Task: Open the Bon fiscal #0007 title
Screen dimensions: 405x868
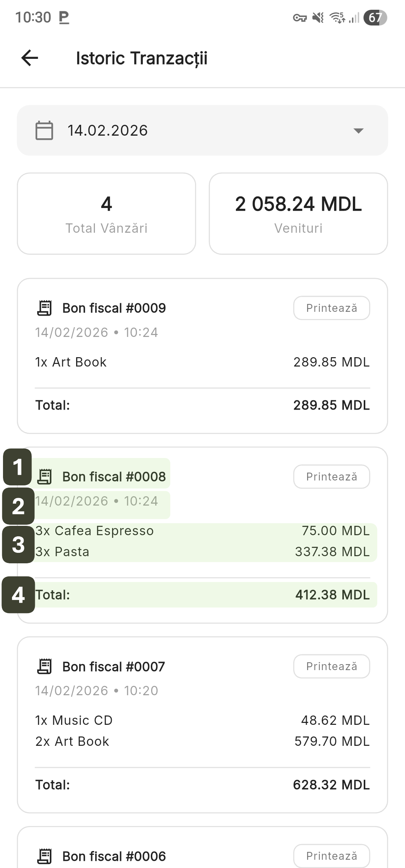Action: pyautogui.click(x=113, y=667)
